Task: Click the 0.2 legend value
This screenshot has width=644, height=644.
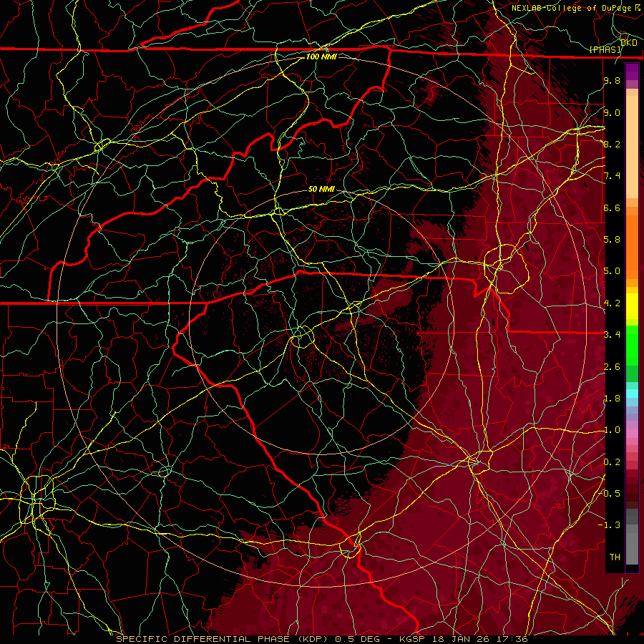Action: click(612, 462)
